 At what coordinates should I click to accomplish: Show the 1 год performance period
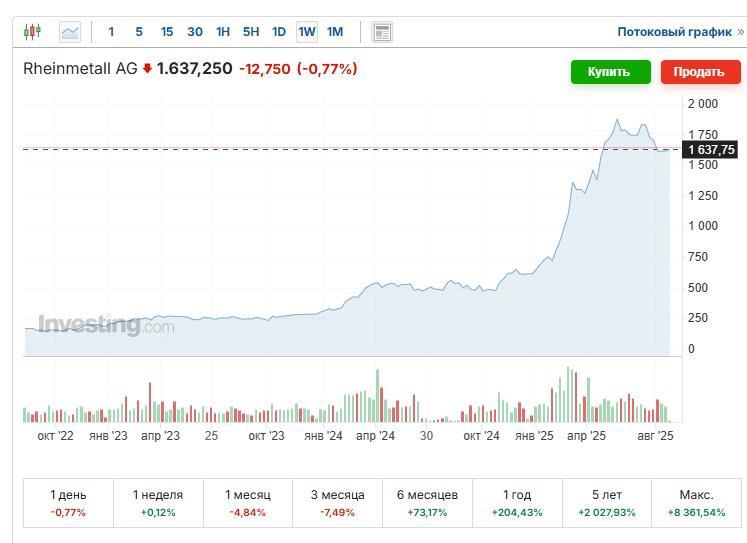(517, 503)
